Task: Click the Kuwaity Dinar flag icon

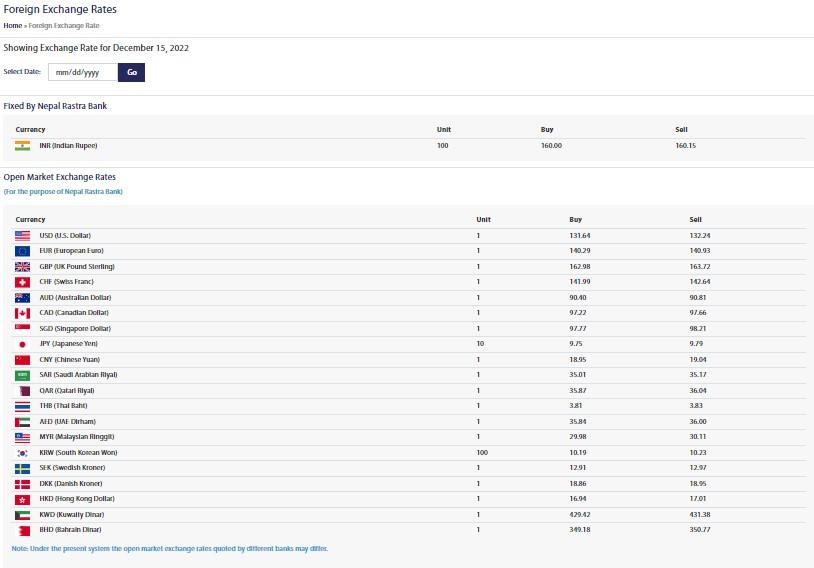Action: point(22,514)
